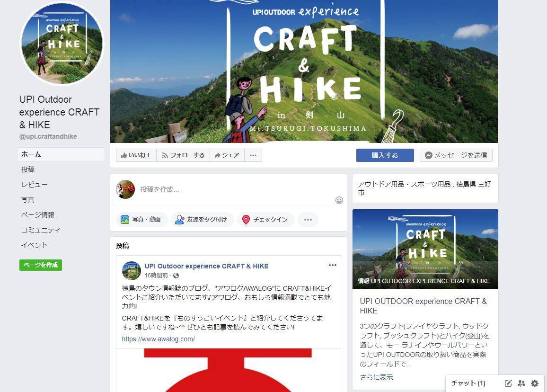The width and height of the screenshot is (547, 392).
Task: Click the more options dots beside シェア
Action: point(253,155)
